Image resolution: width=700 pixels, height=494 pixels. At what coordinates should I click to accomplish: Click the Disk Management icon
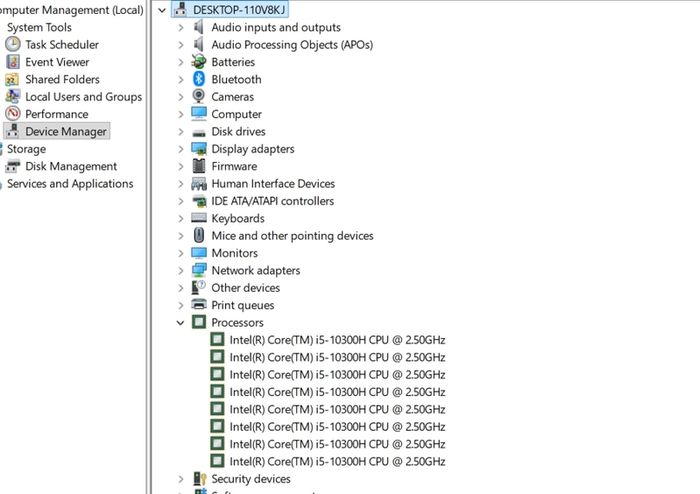[x=12, y=166]
